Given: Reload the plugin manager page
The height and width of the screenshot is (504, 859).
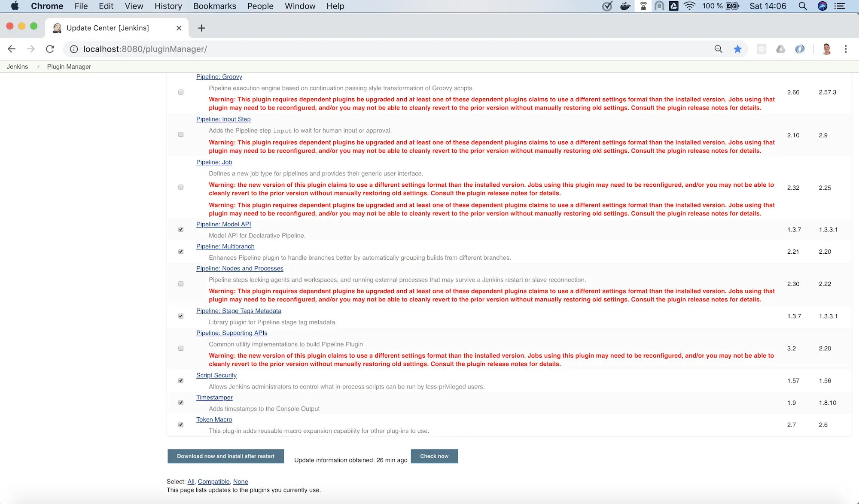Looking at the screenshot, I should [50, 49].
